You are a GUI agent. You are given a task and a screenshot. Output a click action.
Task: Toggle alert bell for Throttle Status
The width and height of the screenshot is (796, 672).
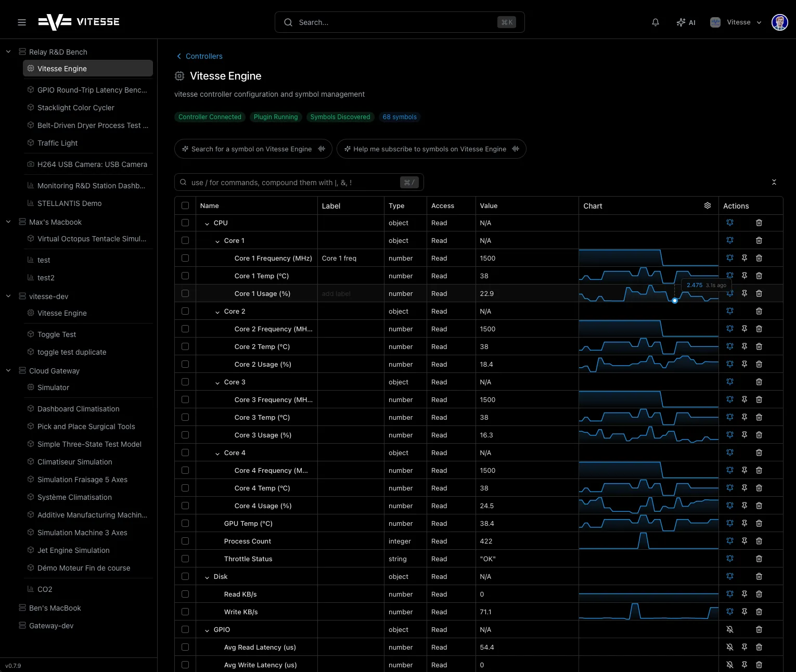730,559
